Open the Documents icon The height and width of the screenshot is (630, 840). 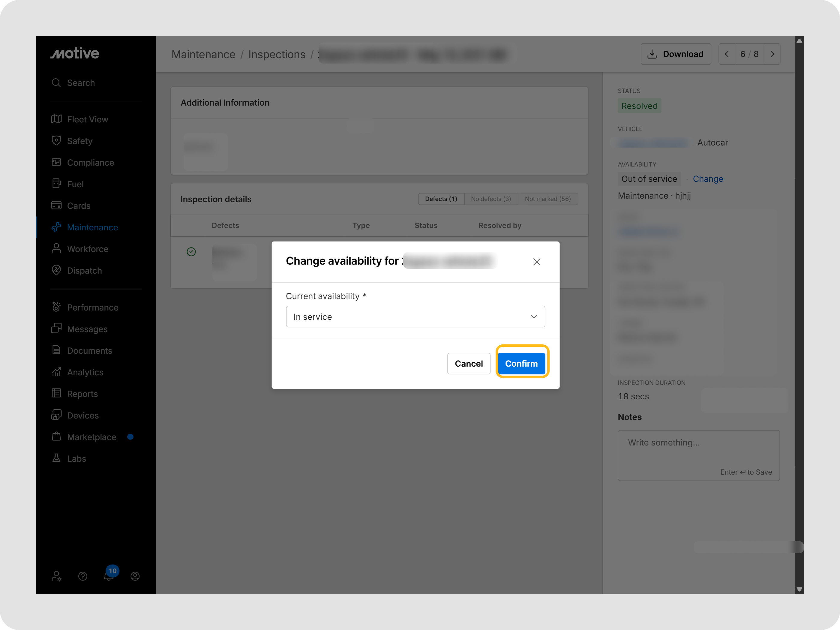(x=56, y=350)
